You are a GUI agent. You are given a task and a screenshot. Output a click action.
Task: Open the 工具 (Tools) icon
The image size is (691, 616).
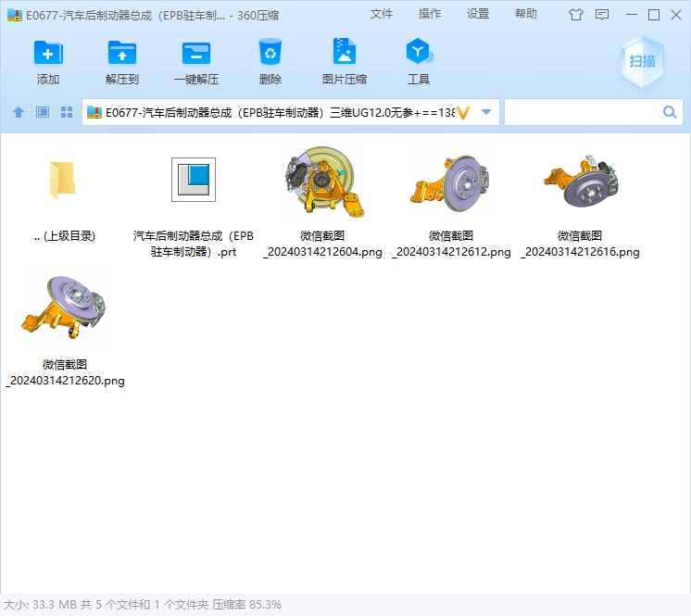click(x=419, y=52)
